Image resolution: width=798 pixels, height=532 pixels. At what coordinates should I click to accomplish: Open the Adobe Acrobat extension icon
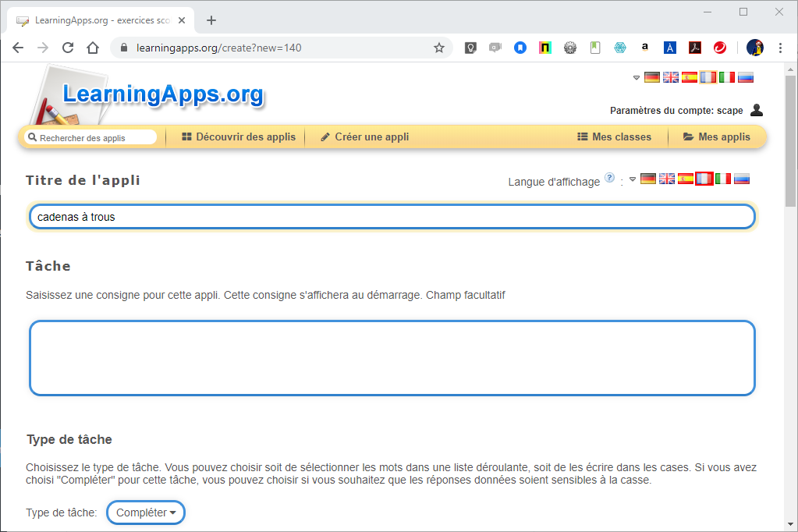pos(695,48)
